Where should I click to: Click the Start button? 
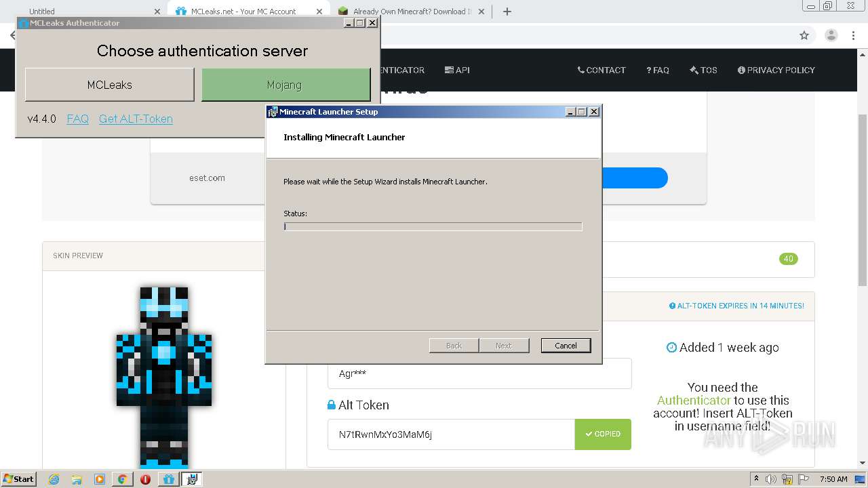pos(19,479)
